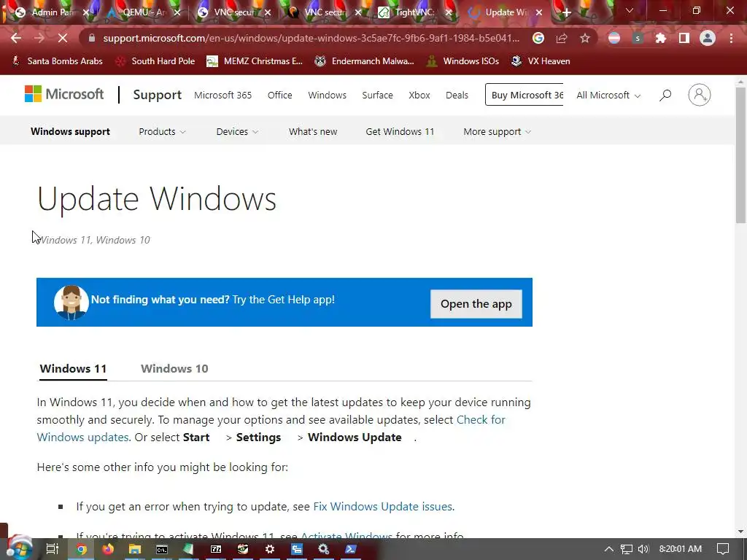
Task: Open the Microsoft site search magnifier
Action: click(665, 96)
